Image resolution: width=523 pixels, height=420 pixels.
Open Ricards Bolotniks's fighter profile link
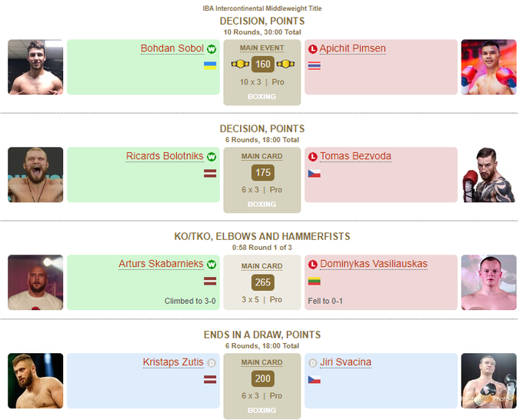pos(165,156)
